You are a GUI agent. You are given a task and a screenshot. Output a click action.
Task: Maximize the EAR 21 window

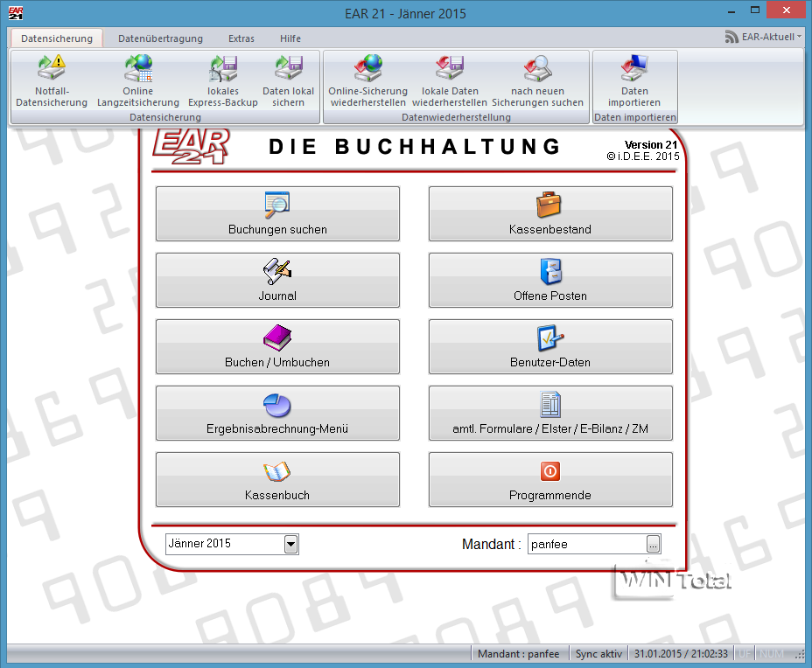[755, 10]
